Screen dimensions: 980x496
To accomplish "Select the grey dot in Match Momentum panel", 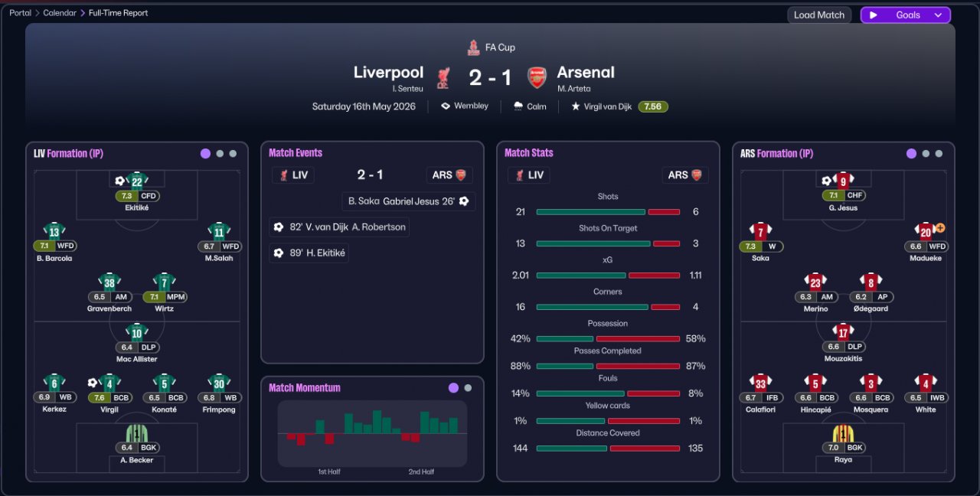I will click(468, 388).
